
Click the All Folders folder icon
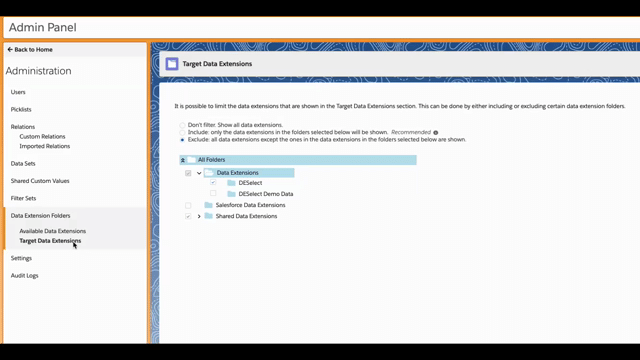pyautogui.click(x=191, y=160)
